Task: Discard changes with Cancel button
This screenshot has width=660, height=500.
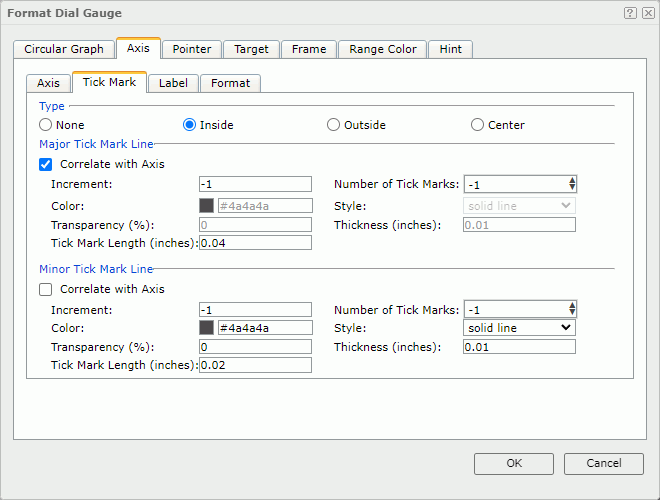Action: [604, 463]
